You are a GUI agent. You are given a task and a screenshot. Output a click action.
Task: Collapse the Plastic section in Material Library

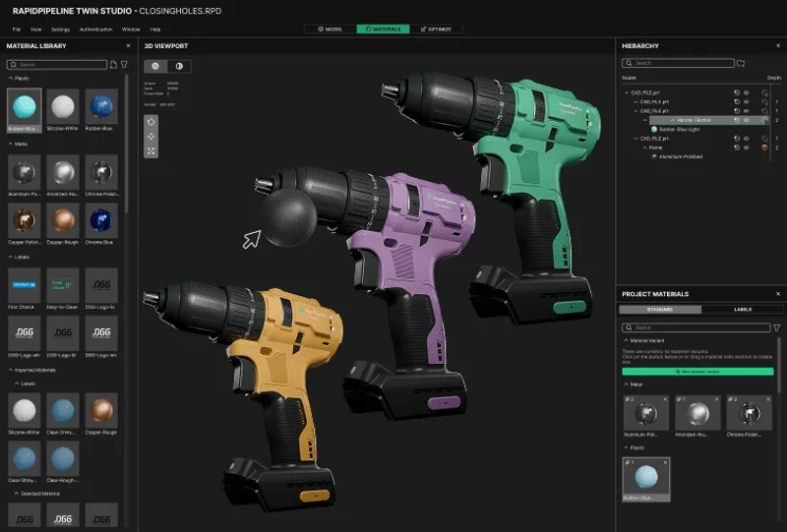(x=10, y=78)
